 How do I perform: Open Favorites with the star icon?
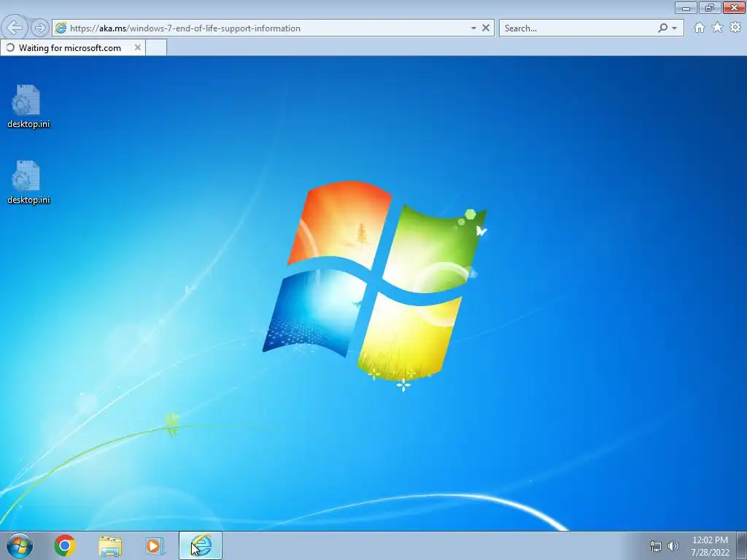717,28
